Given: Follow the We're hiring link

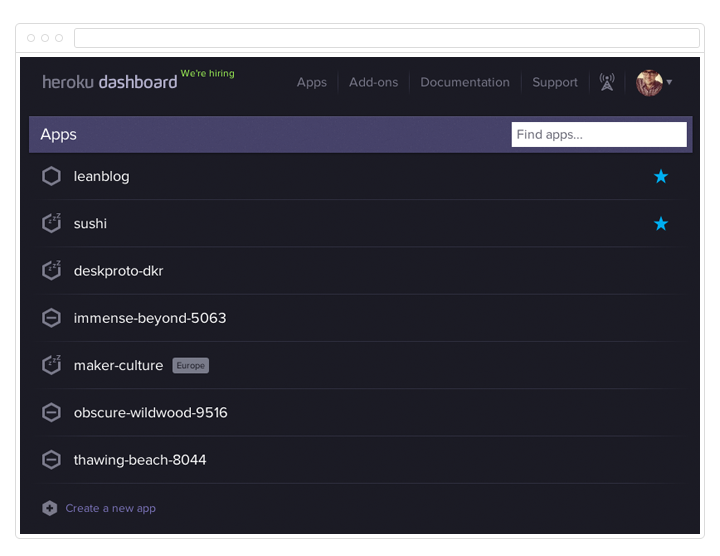Looking at the screenshot, I should coord(208,73).
